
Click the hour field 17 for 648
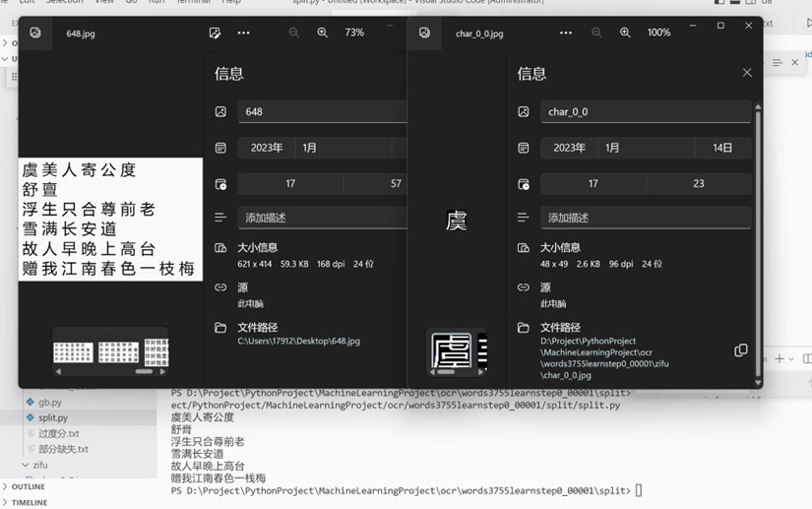point(290,184)
